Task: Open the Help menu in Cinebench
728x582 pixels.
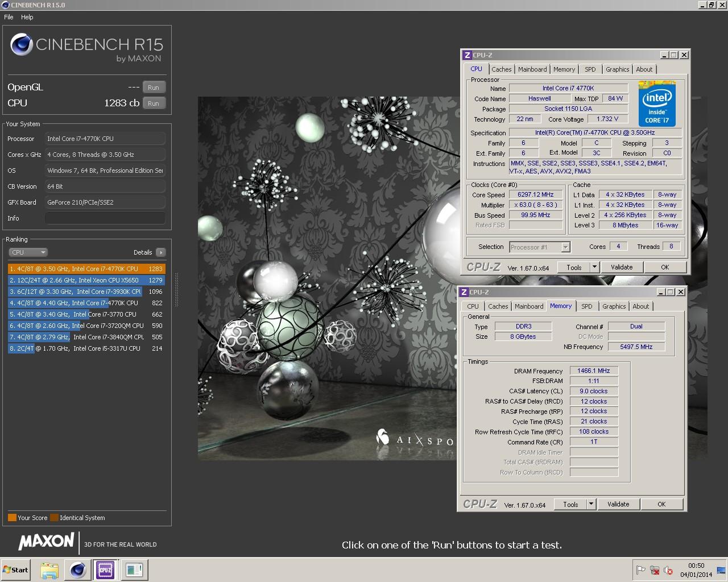Action: coord(27,17)
